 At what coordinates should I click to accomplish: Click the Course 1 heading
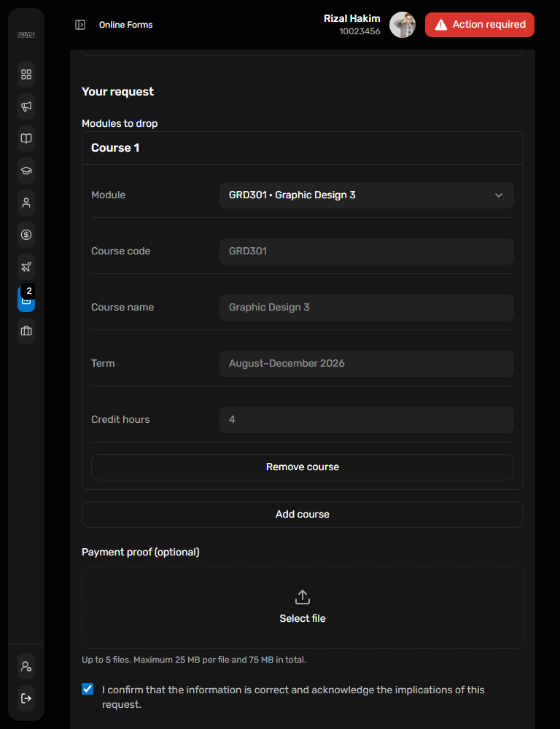point(115,148)
